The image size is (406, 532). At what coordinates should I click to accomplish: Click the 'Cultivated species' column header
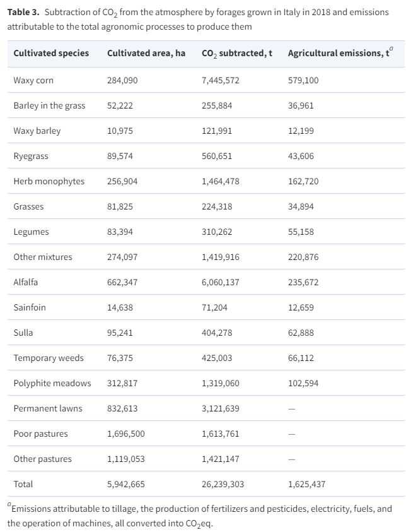click(x=51, y=53)
